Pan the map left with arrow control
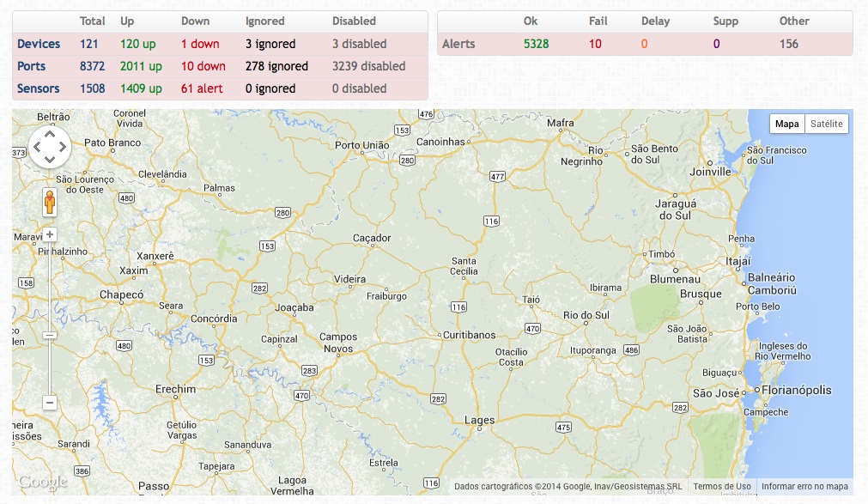Screen dimensions: 868x504 click(x=38, y=147)
